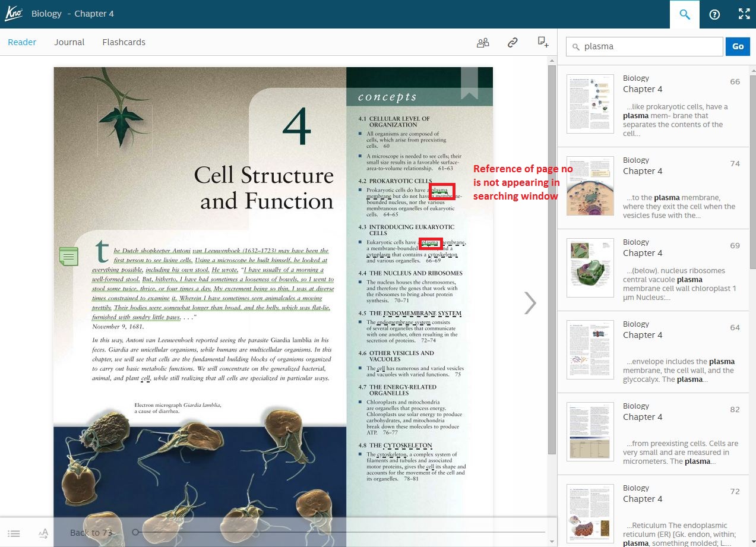The image size is (756, 547).
Task: Click the search field containing plasma
Action: coord(644,46)
